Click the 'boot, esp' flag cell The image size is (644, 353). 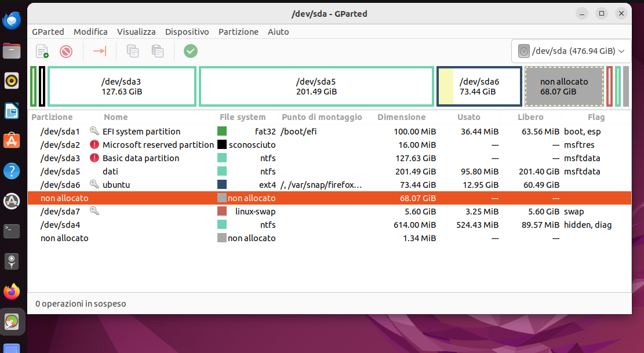582,132
